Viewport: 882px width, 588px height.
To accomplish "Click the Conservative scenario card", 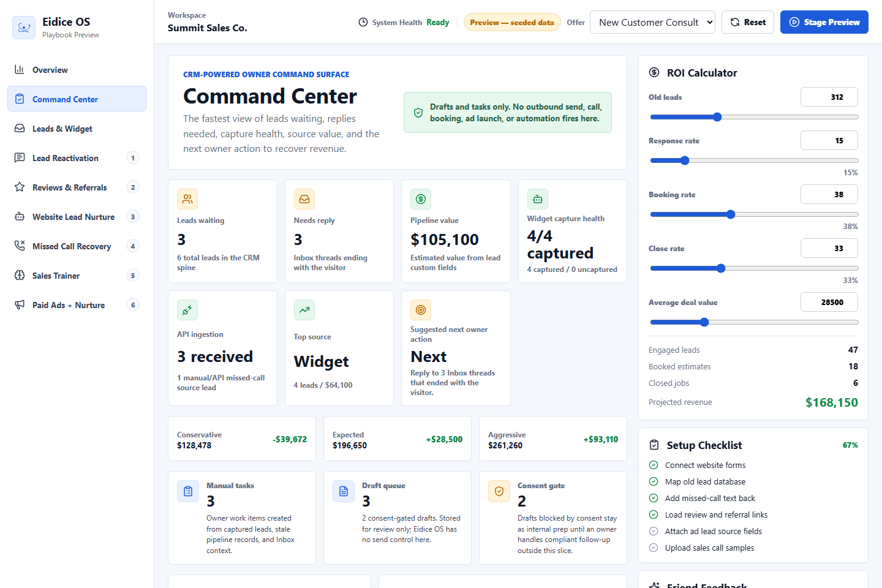I will (x=242, y=439).
